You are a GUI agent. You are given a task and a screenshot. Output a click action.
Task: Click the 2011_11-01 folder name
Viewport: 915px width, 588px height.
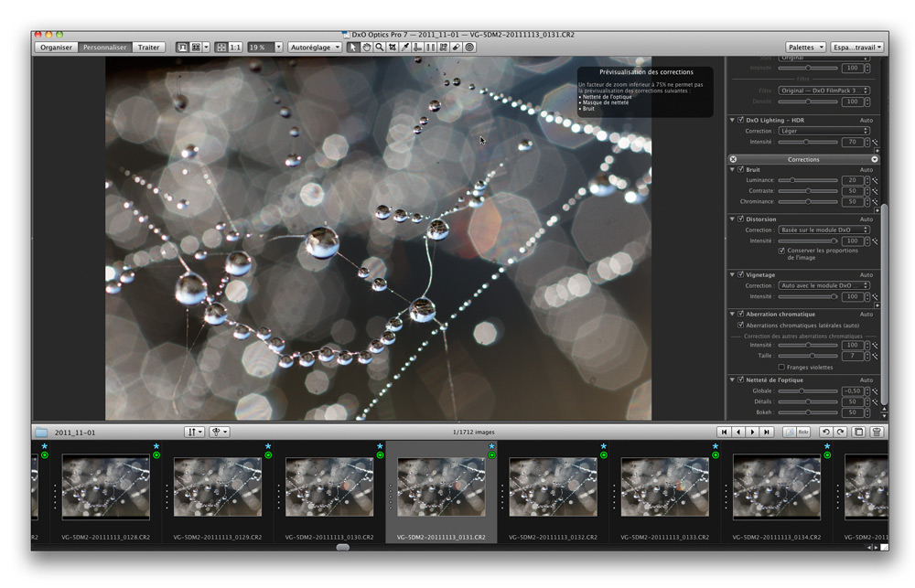click(x=75, y=433)
